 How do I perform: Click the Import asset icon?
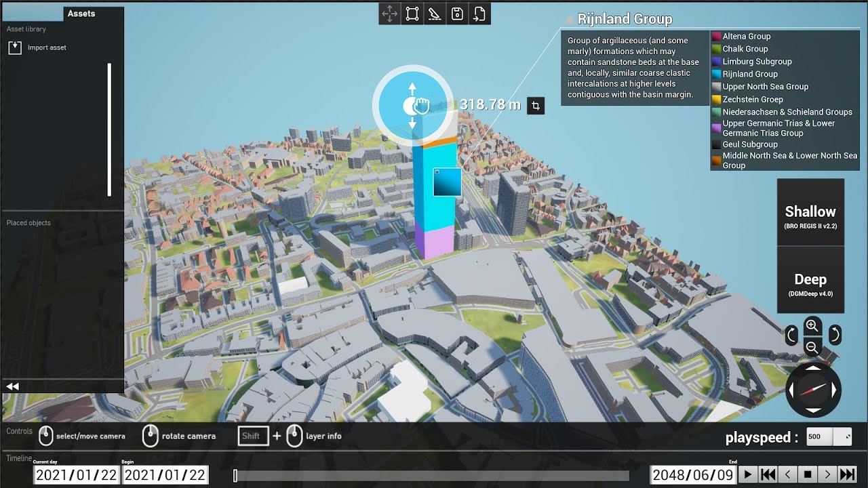click(15, 47)
